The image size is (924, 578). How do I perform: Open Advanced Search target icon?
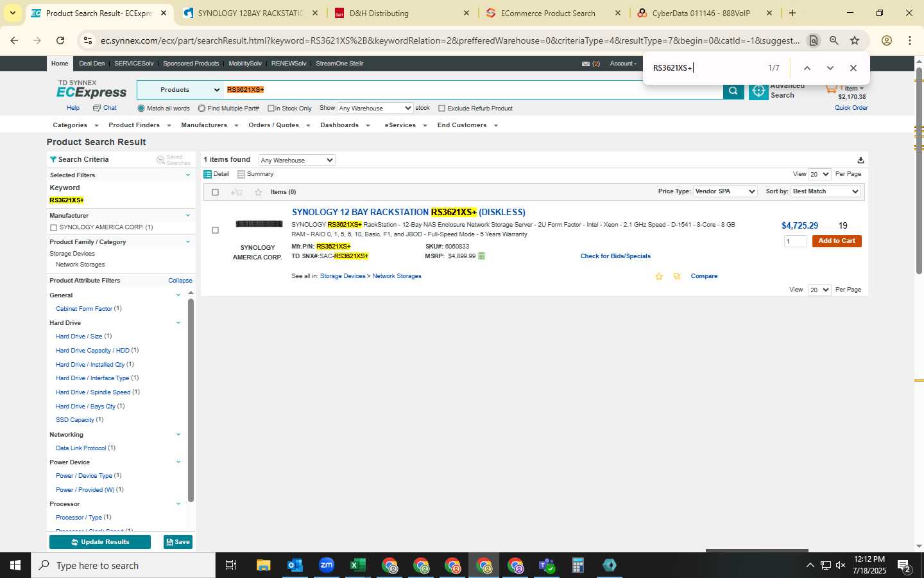tap(758, 91)
